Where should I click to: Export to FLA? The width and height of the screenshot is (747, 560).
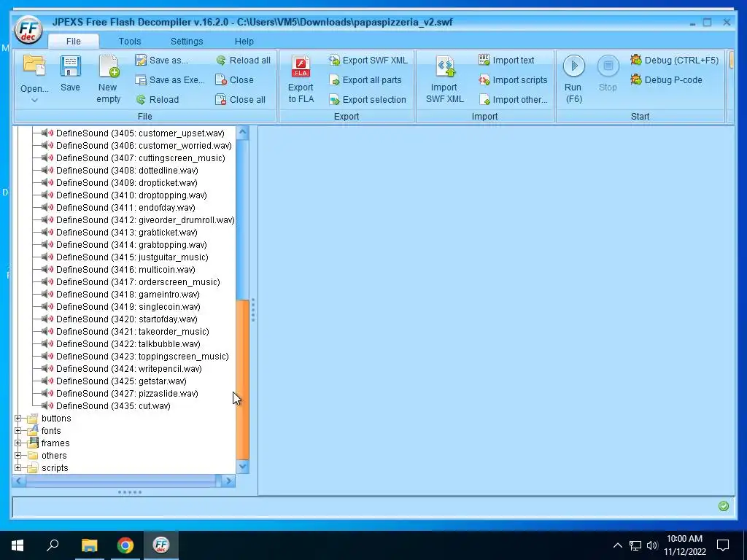(x=301, y=79)
